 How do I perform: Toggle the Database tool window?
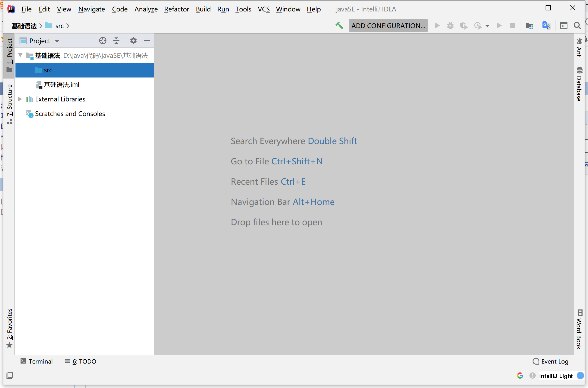tap(579, 85)
